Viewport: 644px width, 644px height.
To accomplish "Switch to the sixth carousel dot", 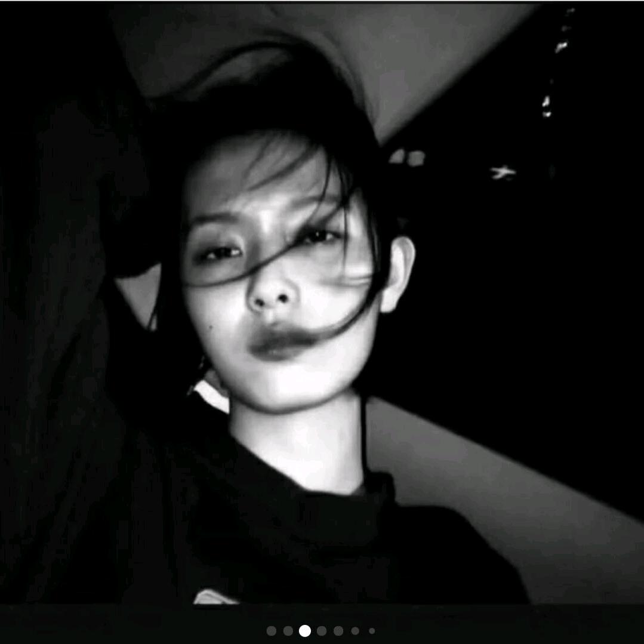I will (355, 631).
